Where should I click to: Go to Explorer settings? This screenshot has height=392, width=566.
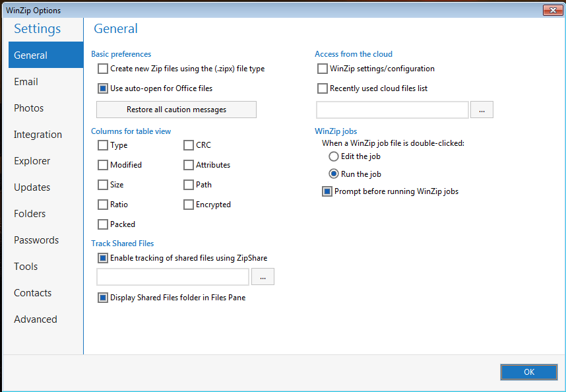(x=46, y=160)
